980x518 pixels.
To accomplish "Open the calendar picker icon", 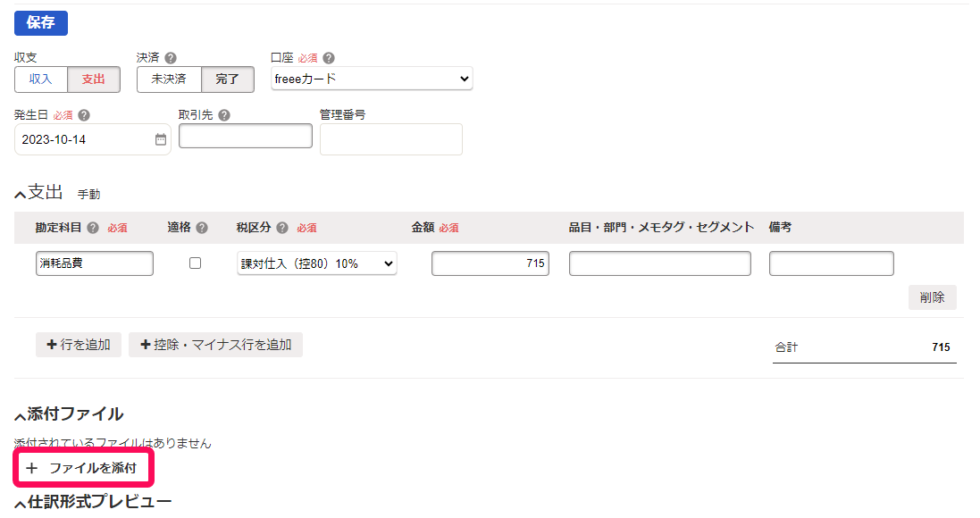I will pos(161,139).
